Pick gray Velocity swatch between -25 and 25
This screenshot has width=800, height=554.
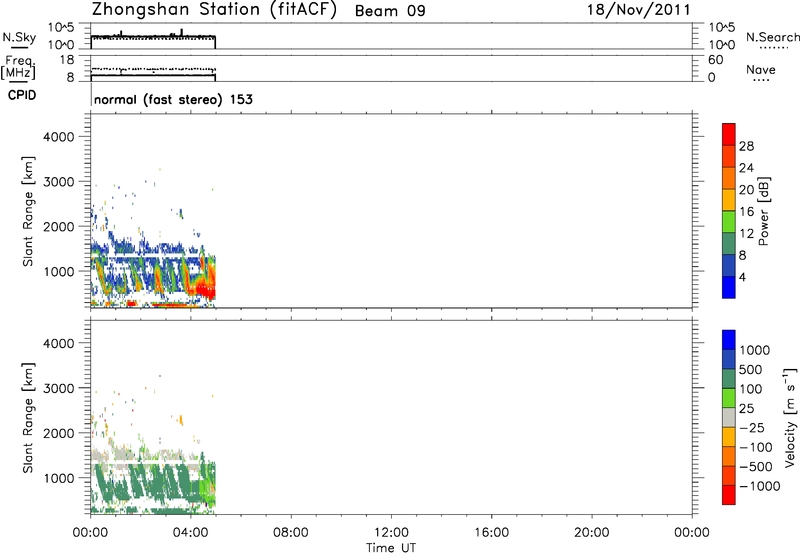(729, 417)
